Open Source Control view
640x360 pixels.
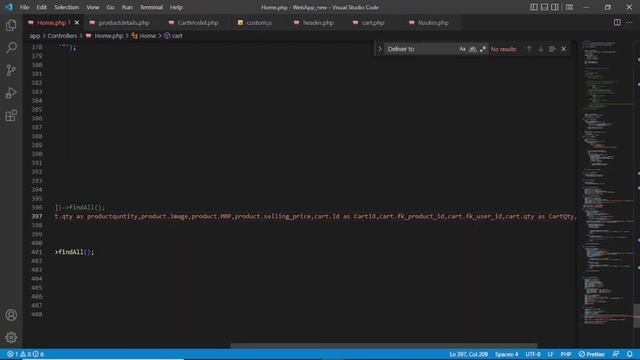click(x=11, y=70)
